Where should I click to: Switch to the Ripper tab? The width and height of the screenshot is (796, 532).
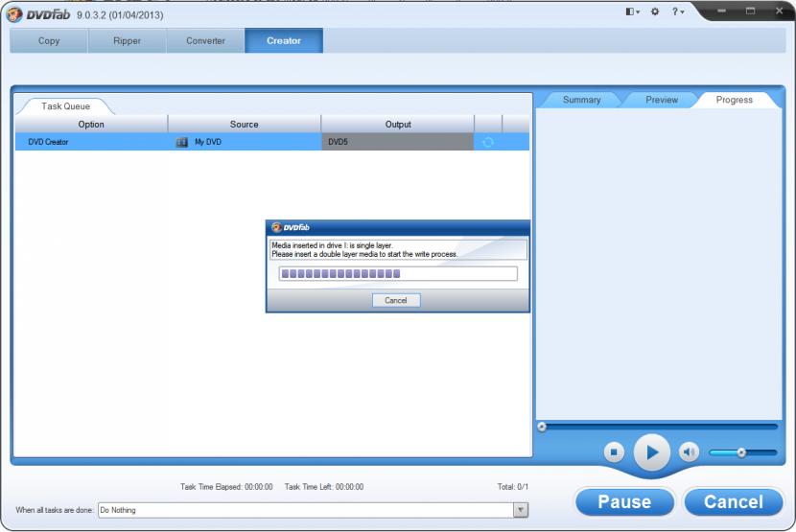click(127, 40)
